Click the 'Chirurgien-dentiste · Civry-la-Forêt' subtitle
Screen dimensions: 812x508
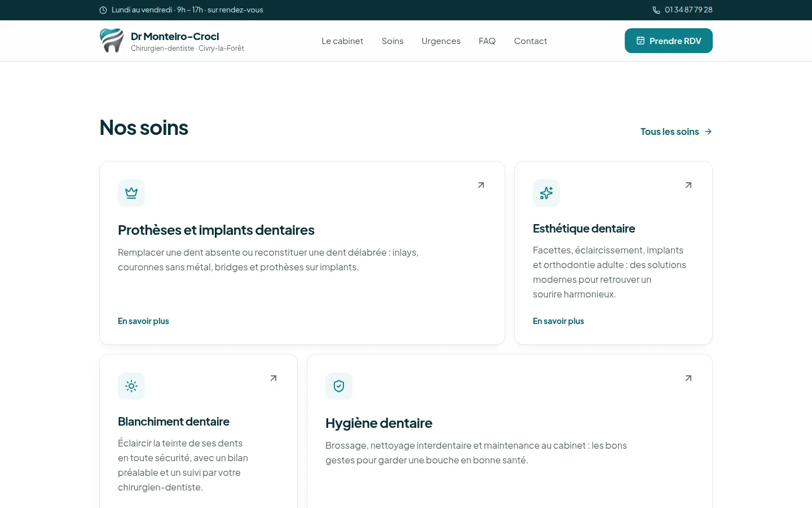click(187, 49)
